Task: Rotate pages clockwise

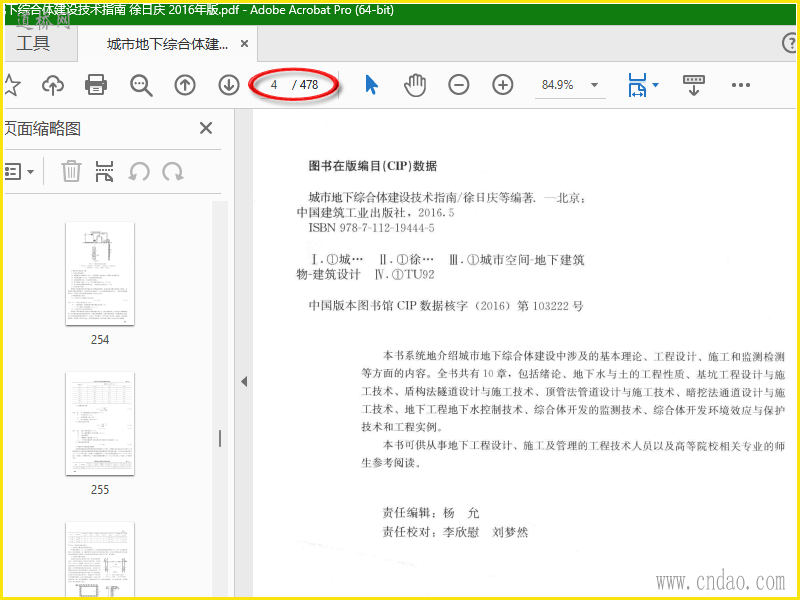Action: (x=173, y=171)
